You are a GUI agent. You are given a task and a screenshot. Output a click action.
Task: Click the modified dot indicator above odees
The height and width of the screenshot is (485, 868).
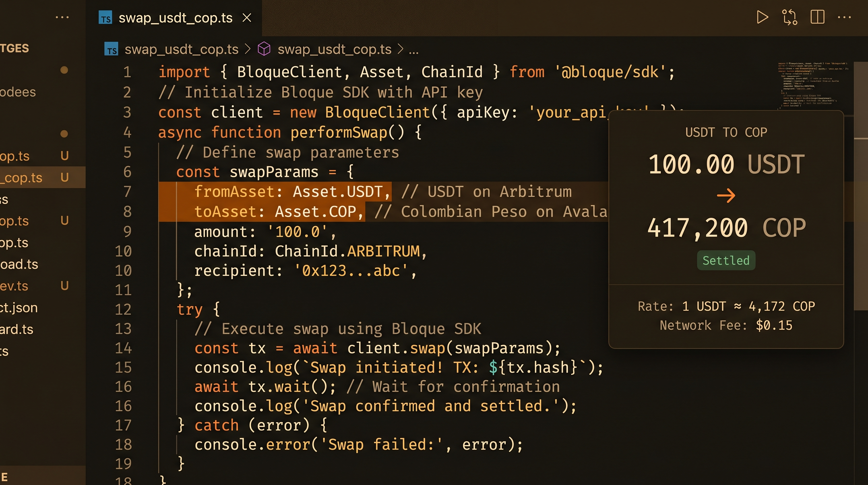[x=64, y=70]
